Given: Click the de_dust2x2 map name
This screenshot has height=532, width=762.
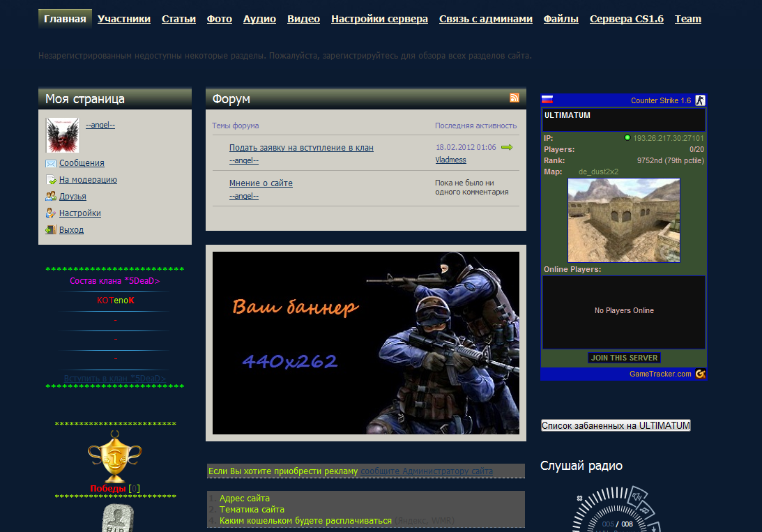Looking at the screenshot, I should [598, 172].
